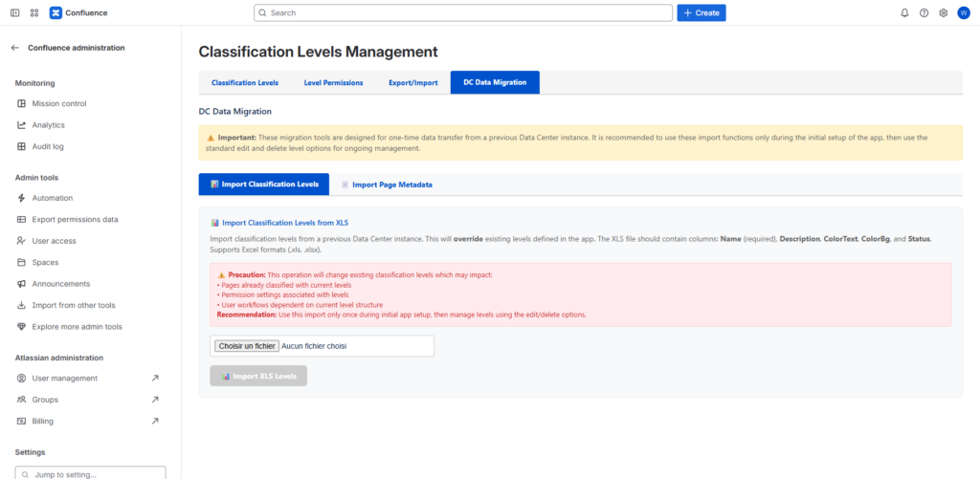Click the back arrow beside Confluence administration
This screenshot has width=980, height=479.
pyautogui.click(x=15, y=48)
